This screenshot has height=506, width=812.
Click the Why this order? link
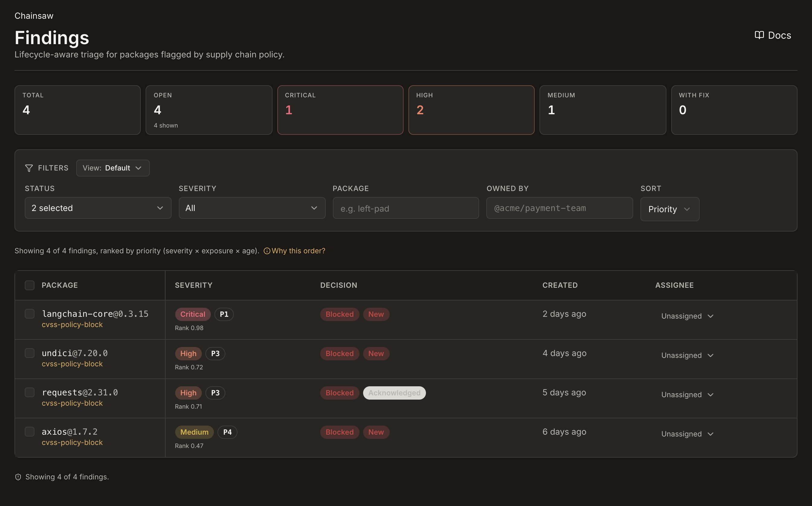pyautogui.click(x=298, y=251)
